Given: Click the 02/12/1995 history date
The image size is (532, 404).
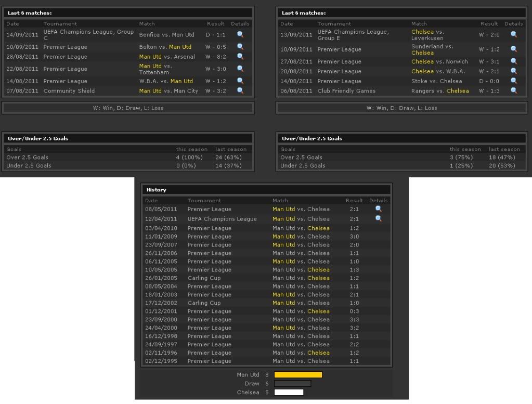Looking at the screenshot, I should click(x=161, y=361).
